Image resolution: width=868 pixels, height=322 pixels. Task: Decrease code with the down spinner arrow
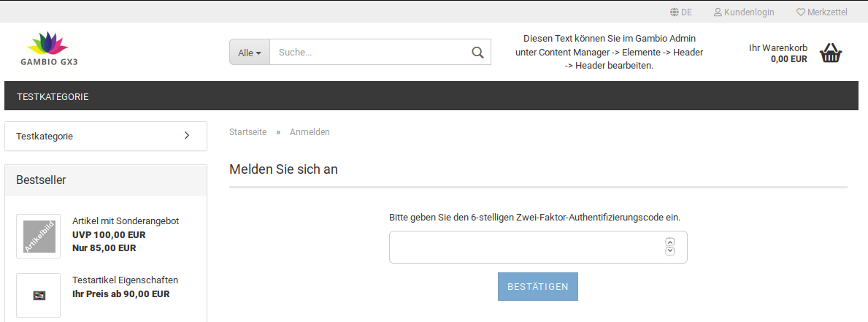670,252
